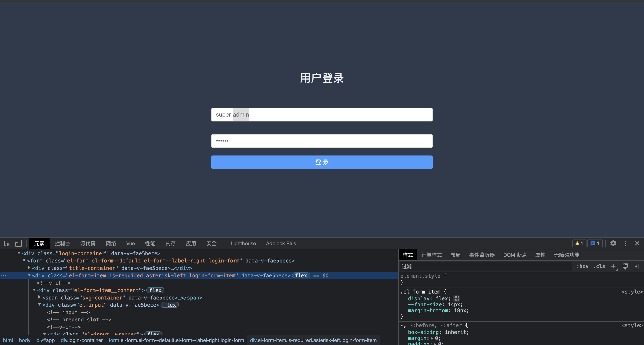The height and width of the screenshot is (345, 644).
Task: Toggle flex badge on el-form-item node
Action: tap(301, 276)
